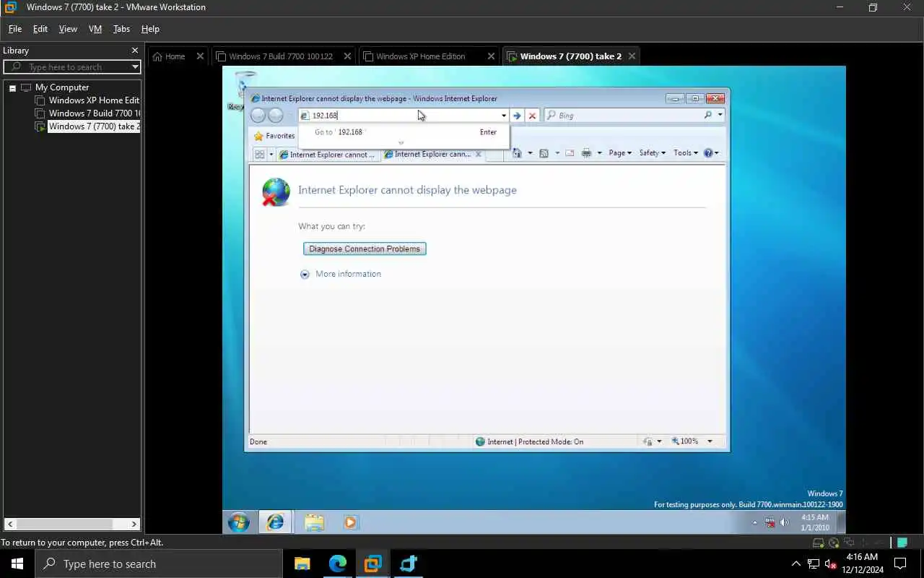Image resolution: width=924 pixels, height=578 pixels.
Task: Click host muted volume tray icon
Action: click(x=830, y=564)
